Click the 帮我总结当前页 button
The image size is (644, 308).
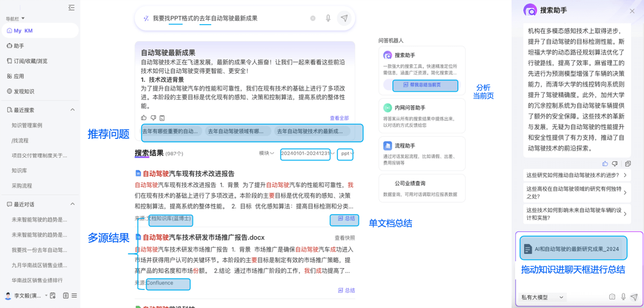click(425, 85)
